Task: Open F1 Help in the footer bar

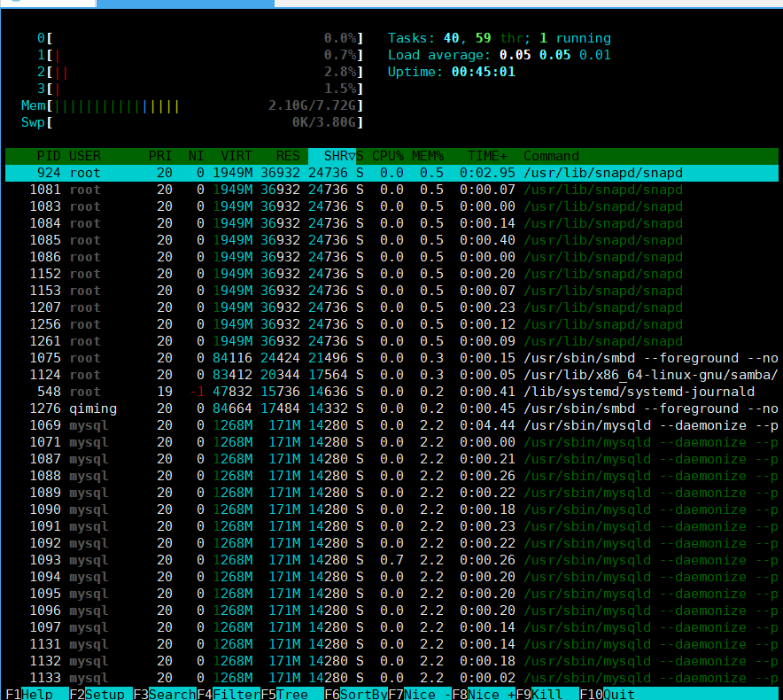Action: (x=36, y=694)
